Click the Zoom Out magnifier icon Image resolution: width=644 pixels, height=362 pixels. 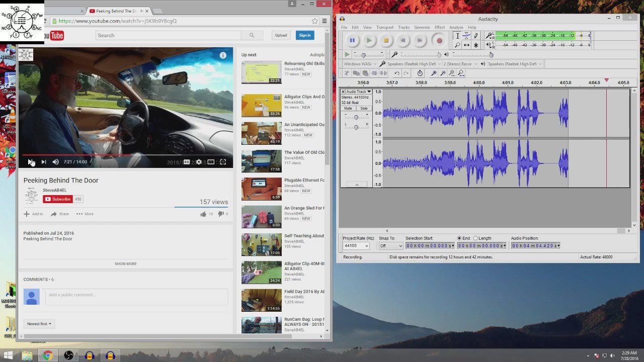point(443,73)
